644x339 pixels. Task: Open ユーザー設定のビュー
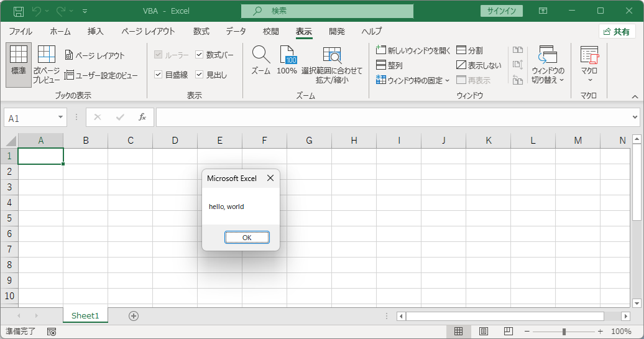pos(101,75)
